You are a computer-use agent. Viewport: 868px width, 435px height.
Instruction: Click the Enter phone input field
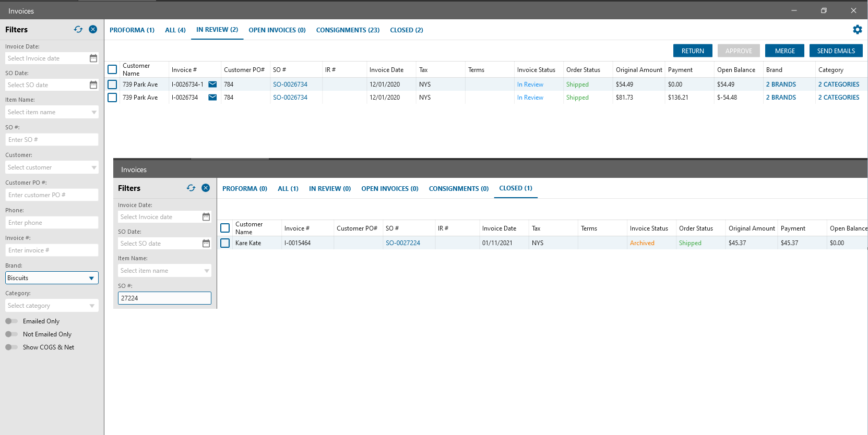(x=52, y=223)
